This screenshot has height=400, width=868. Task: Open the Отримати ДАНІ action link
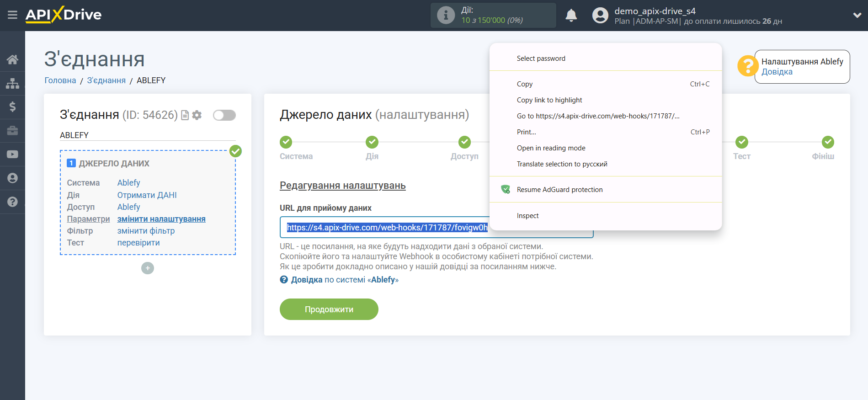click(x=147, y=195)
